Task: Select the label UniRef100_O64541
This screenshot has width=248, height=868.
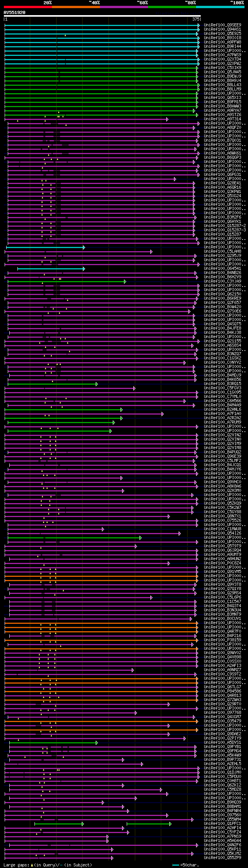Action: (x=222, y=268)
